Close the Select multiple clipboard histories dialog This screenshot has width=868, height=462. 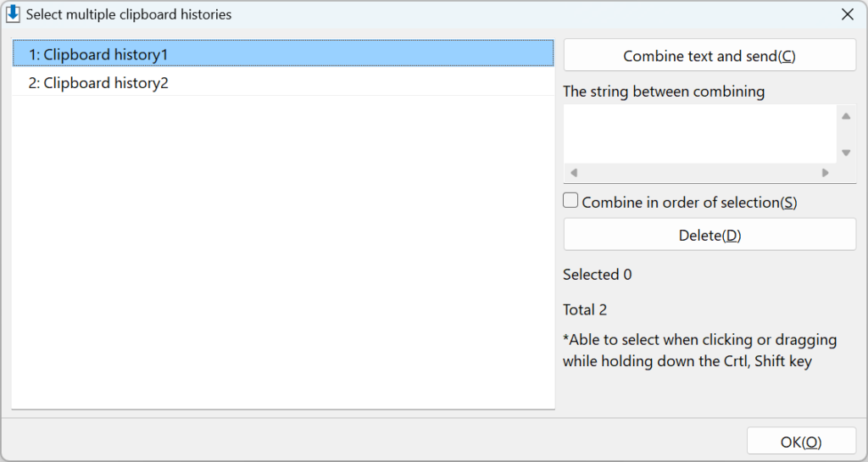848,14
